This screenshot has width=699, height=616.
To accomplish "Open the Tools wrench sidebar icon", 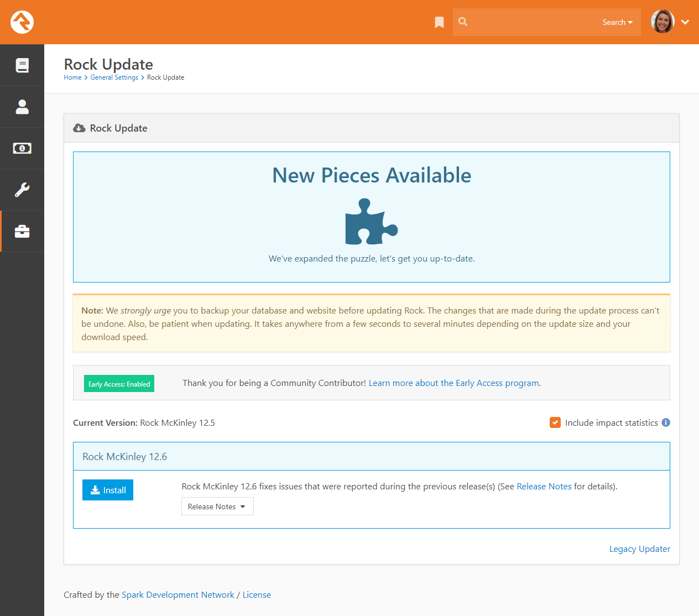I will click(x=22, y=190).
